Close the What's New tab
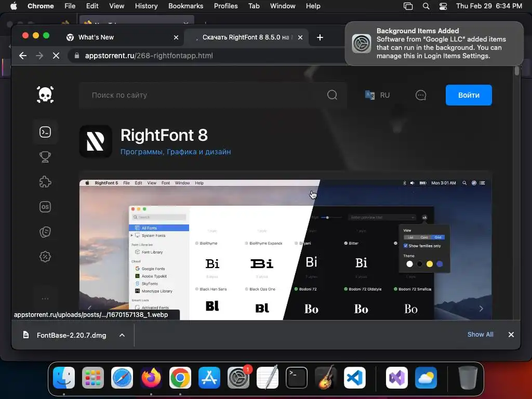Screen dimensions: 532x399 tap(176, 37)
